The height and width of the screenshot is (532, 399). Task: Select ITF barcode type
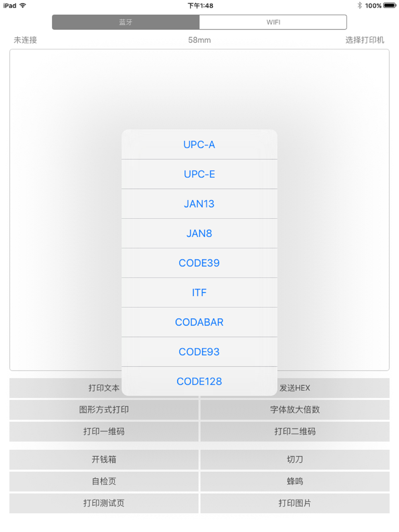pos(199,292)
